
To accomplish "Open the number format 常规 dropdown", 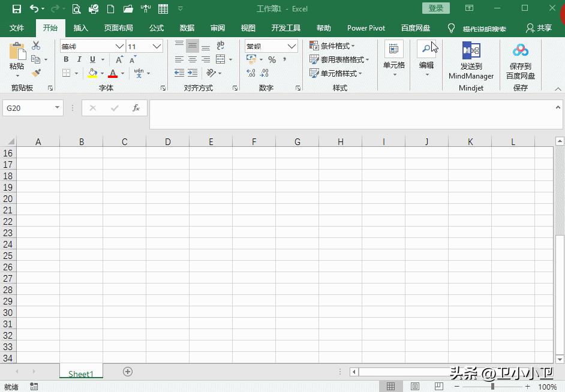I will (291, 46).
